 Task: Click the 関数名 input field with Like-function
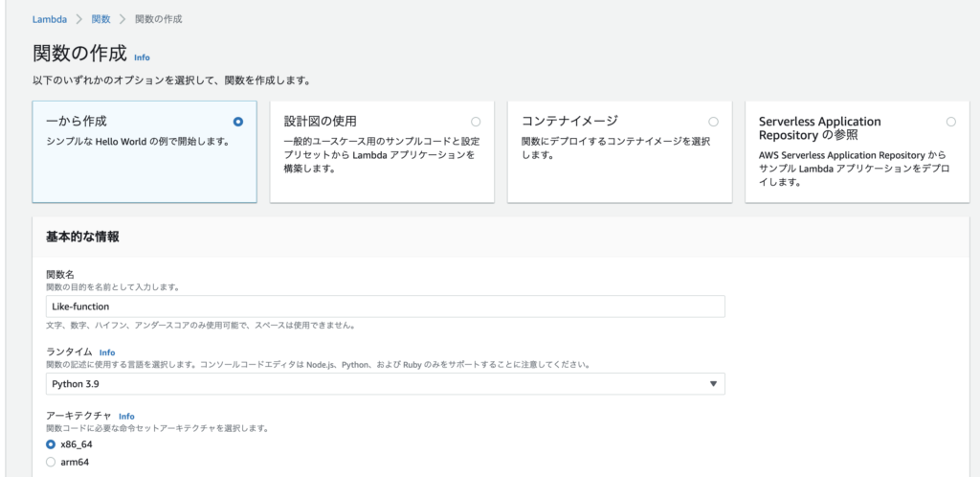[385, 307]
